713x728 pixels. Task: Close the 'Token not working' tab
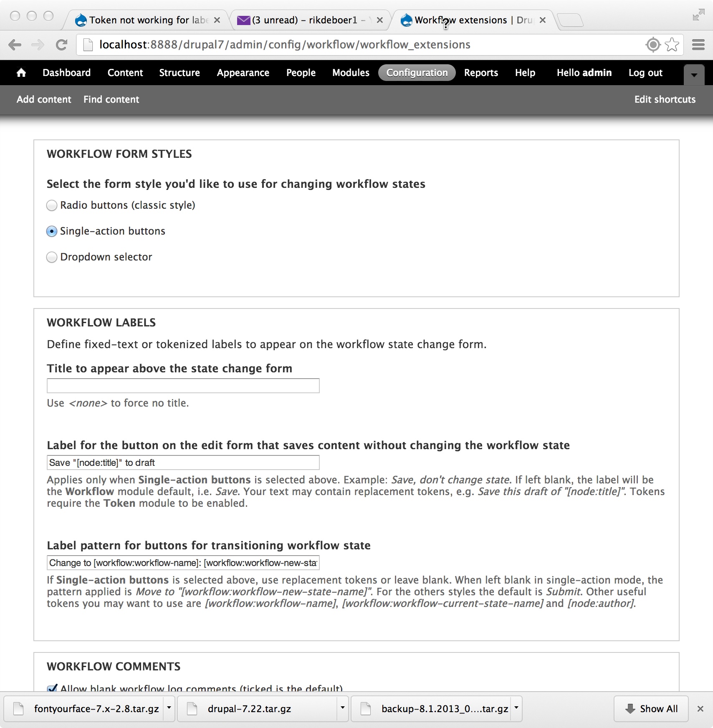(x=217, y=20)
